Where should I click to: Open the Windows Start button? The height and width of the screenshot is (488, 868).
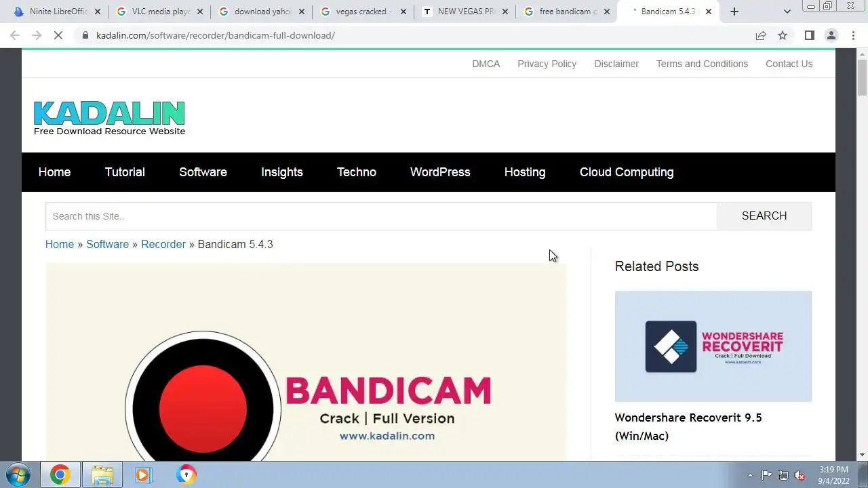18,474
